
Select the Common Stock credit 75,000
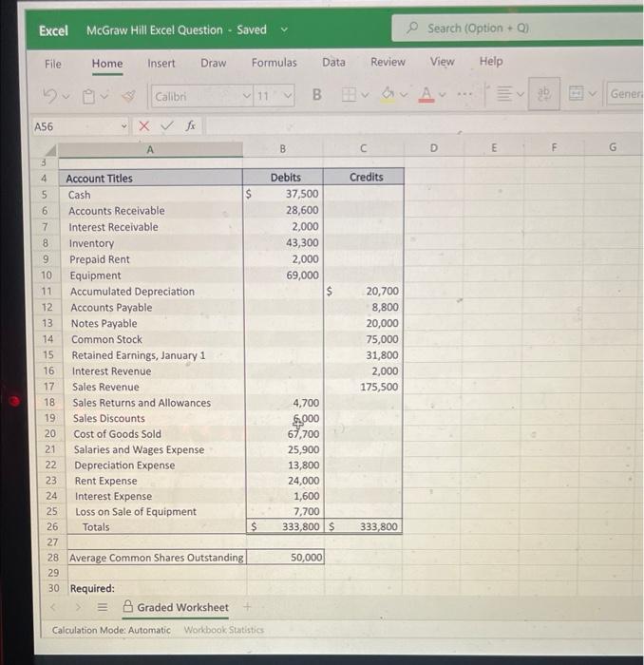(x=364, y=339)
